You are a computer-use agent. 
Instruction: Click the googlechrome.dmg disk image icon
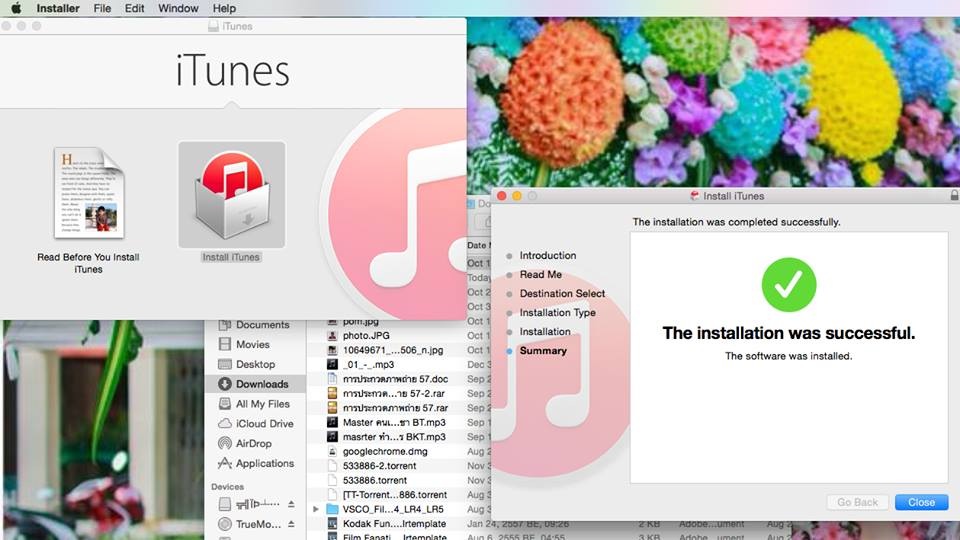pos(332,451)
